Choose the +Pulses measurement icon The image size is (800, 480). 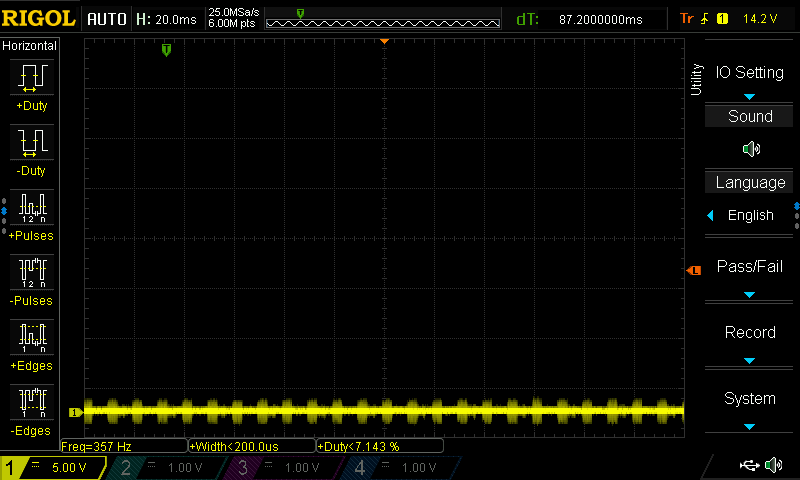click(32, 208)
